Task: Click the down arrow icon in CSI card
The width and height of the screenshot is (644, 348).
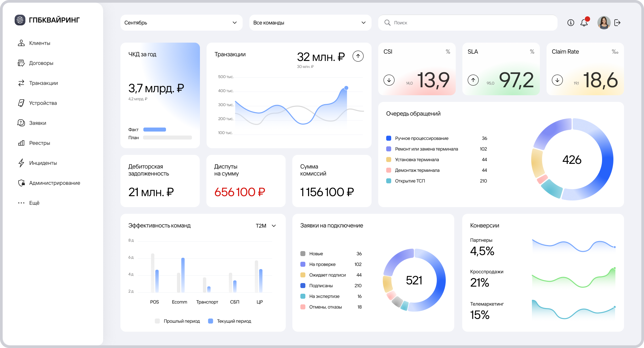Action: tap(389, 80)
